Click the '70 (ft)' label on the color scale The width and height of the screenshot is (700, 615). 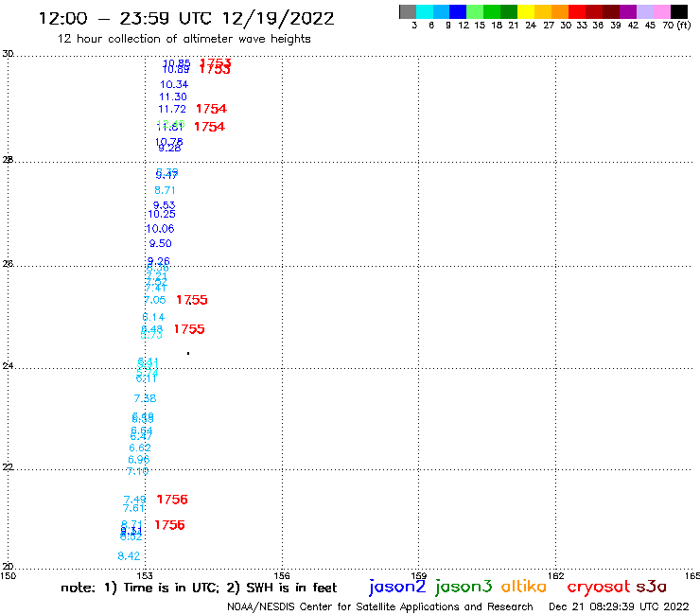click(x=676, y=26)
